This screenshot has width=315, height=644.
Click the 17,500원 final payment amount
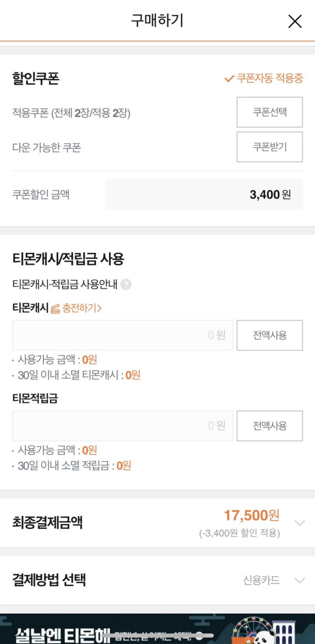(251, 515)
